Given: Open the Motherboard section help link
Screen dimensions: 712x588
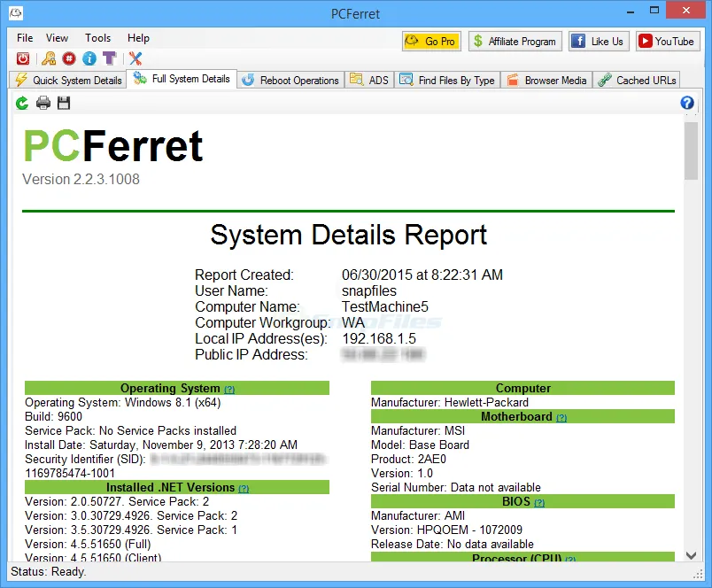Looking at the screenshot, I should (x=561, y=418).
